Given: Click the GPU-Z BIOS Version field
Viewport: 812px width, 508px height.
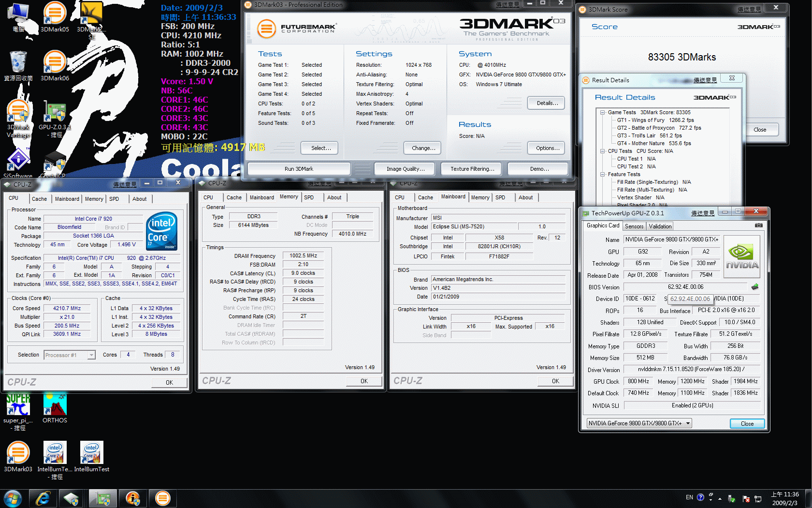Looking at the screenshot, I should [686, 287].
